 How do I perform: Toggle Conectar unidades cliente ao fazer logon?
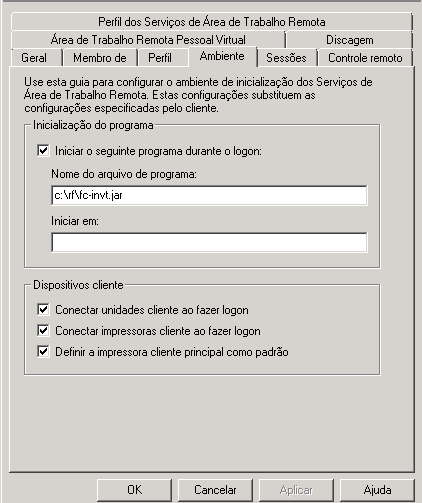coord(43,310)
